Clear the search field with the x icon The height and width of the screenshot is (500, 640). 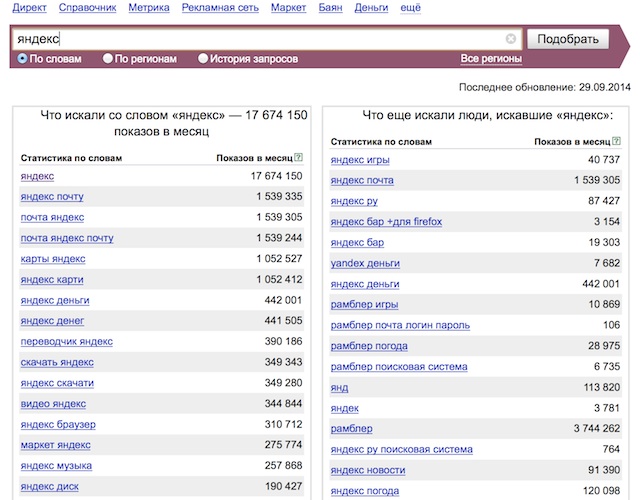coord(511,39)
